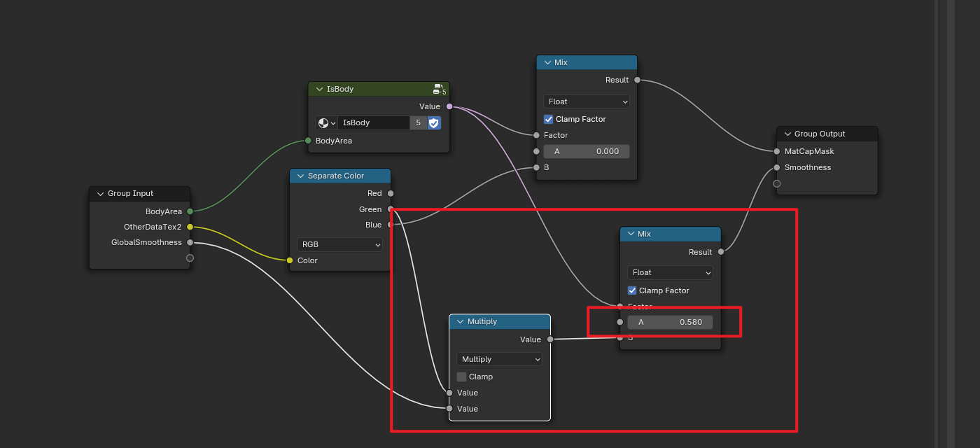Click the Value output socket on IsBody node

pyautogui.click(x=449, y=106)
